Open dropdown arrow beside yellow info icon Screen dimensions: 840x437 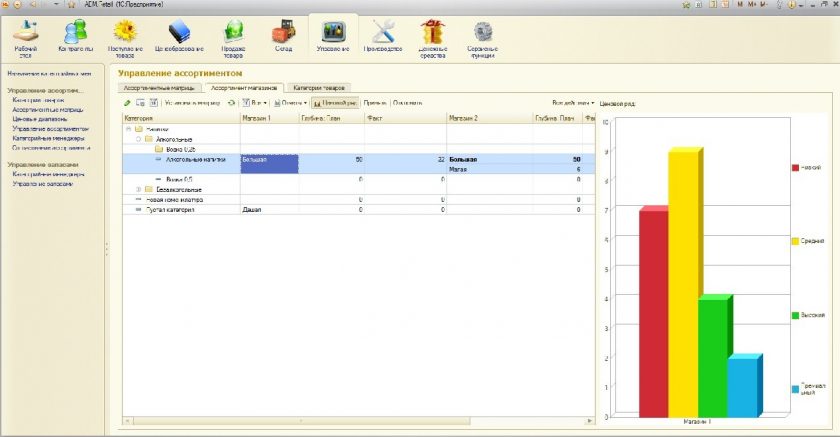click(801, 4)
